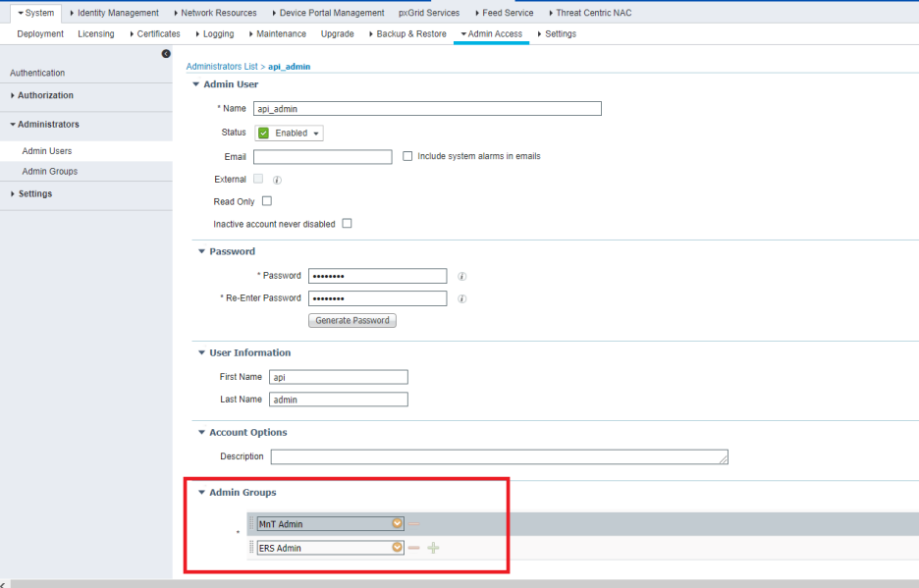Collapse the Admin User section
The width and height of the screenshot is (919, 588).
pyautogui.click(x=195, y=84)
